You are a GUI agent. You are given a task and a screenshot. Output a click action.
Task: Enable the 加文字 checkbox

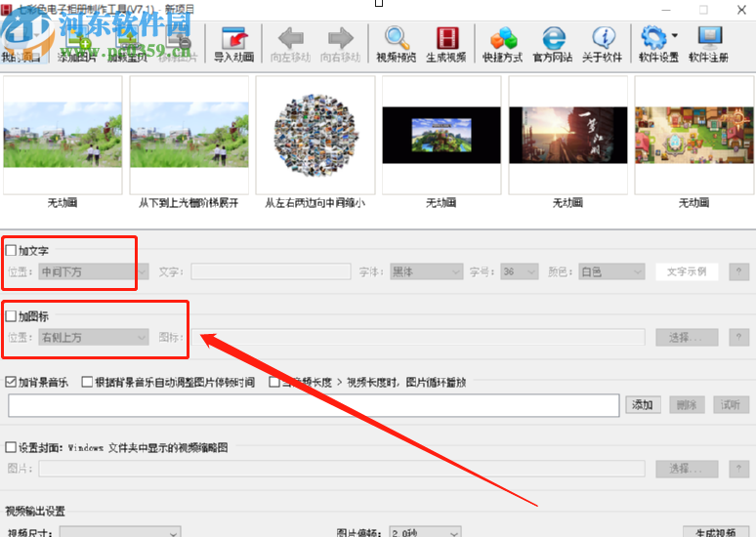(x=11, y=250)
